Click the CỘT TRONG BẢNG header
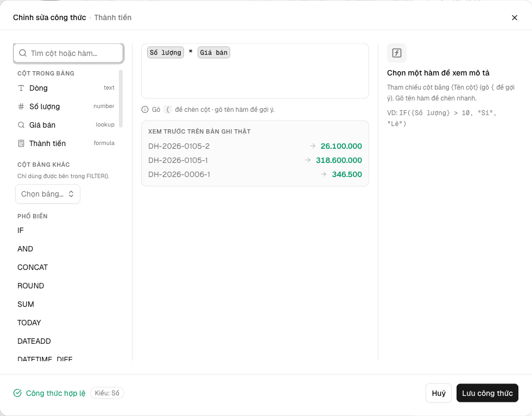This screenshot has width=532, height=416. click(46, 73)
